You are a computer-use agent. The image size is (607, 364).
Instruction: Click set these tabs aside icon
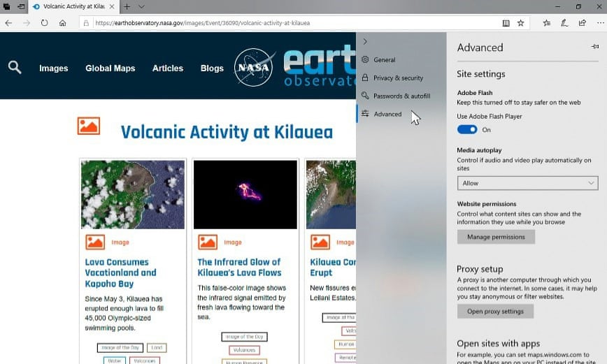pos(21,6)
